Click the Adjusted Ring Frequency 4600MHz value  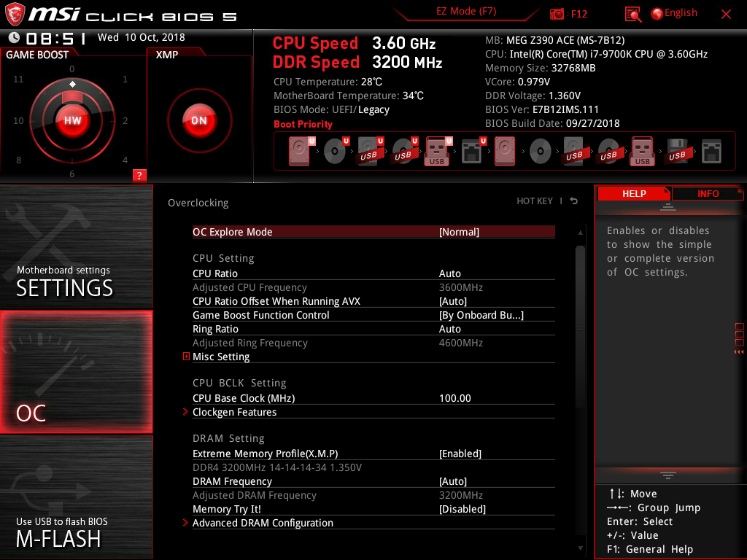(461, 343)
